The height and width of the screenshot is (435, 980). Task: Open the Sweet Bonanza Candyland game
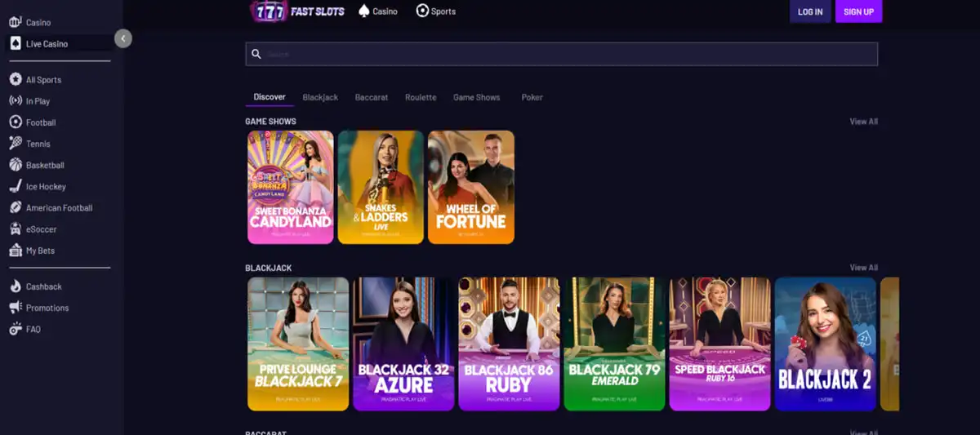(291, 187)
